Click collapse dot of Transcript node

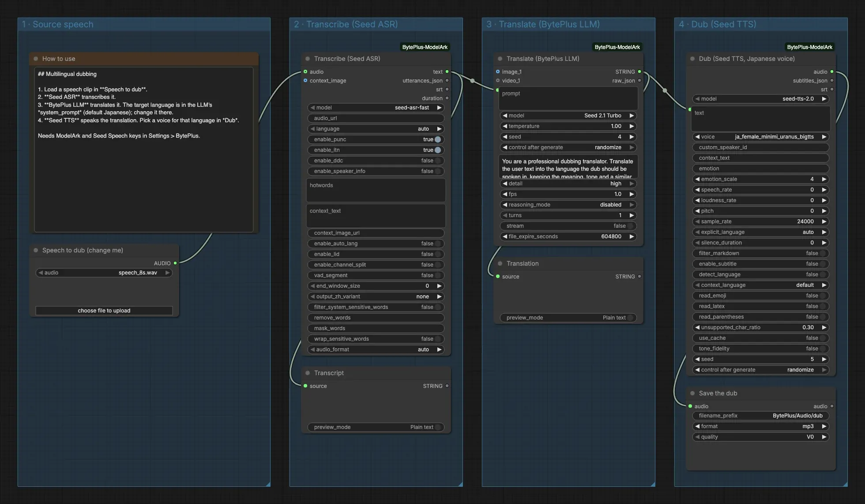point(308,373)
